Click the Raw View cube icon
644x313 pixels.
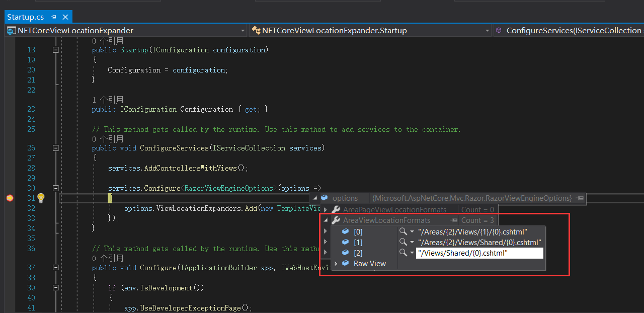point(345,263)
